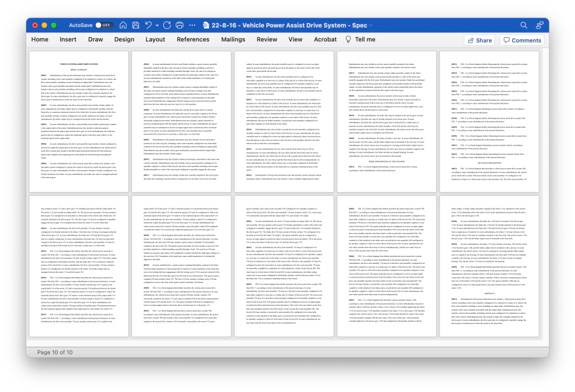
Task: Toggle the AutoSave switch
Action: coord(104,25)
